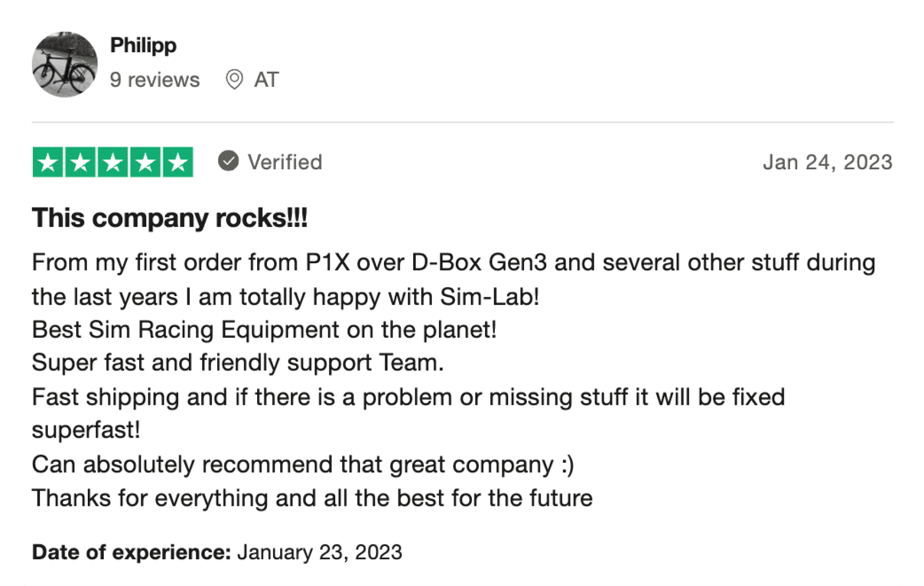Click the 'Date of experience' label

click(132, 552)
